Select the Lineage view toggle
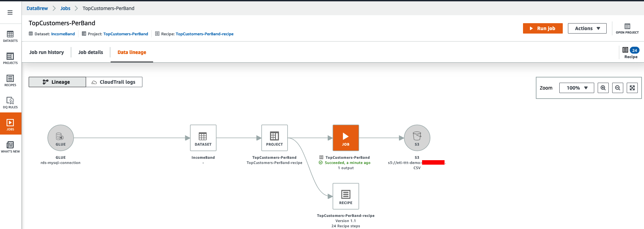 (57, 82)
